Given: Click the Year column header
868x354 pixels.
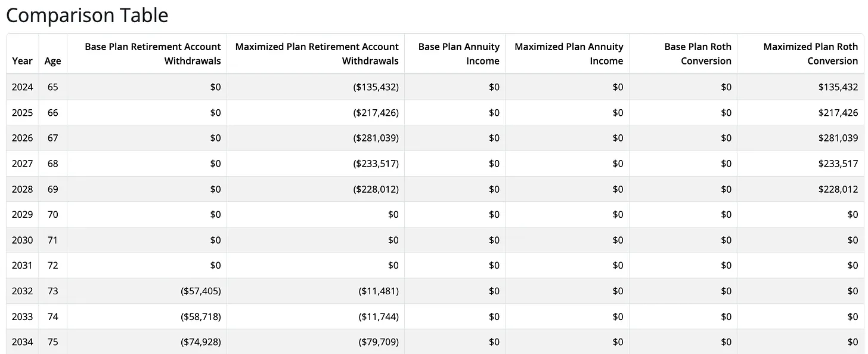Looking at the screenshot, I should pyautogui.click(x=22, y=61).
